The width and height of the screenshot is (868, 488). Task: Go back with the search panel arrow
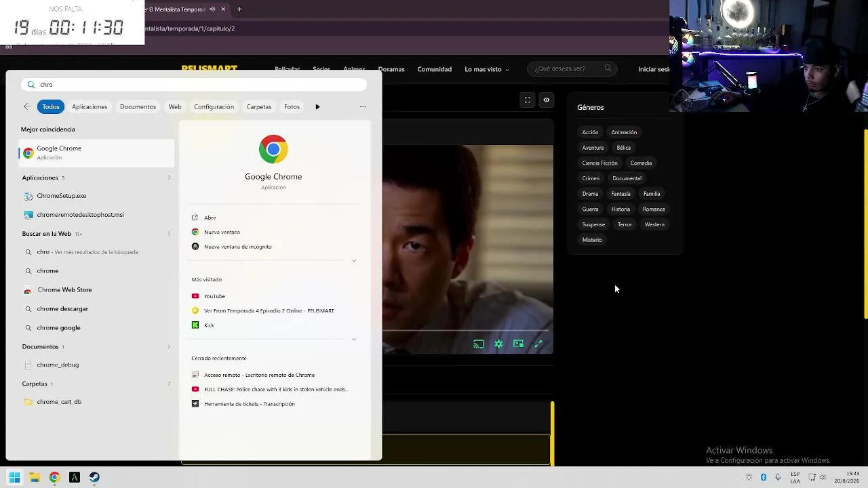point(27,106)
